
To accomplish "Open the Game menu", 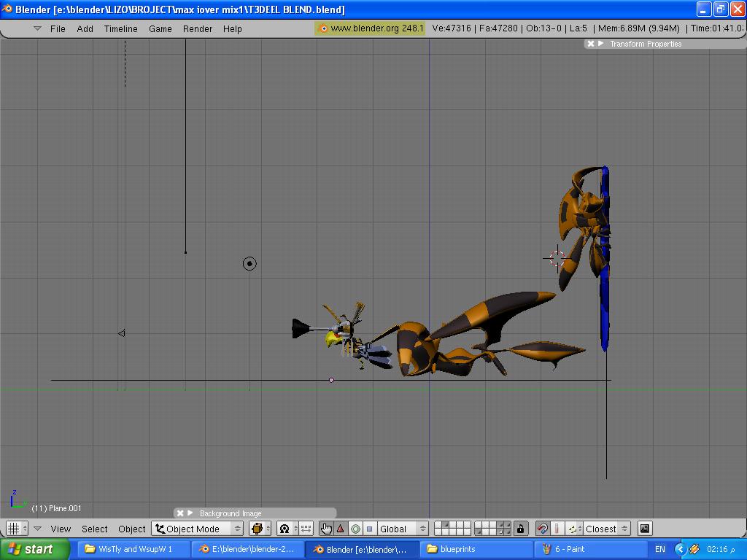I will [x=160, y=28].
